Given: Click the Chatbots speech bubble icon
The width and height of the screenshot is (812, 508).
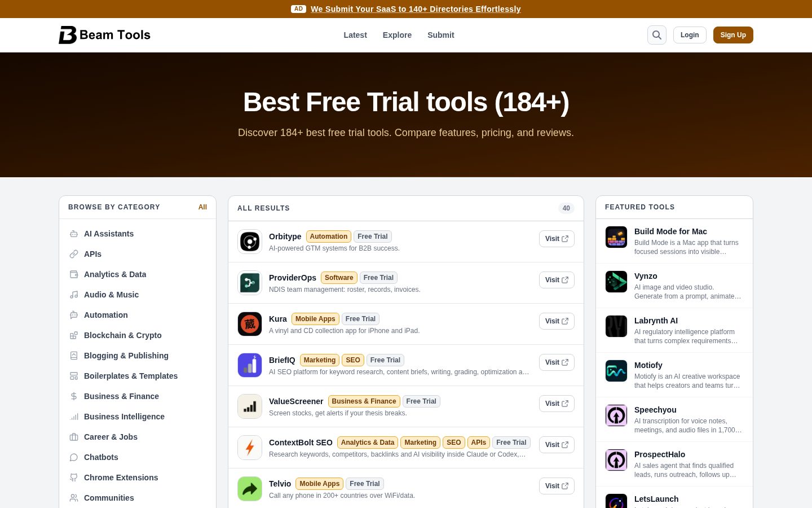Looking at the screenshot, I should coord(74,457).
